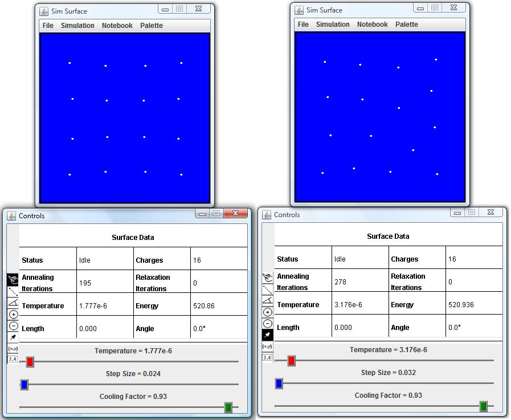Open Simulation menu in right Sim Surface window
Screen dimensions: 511x420
pos(333,25)
